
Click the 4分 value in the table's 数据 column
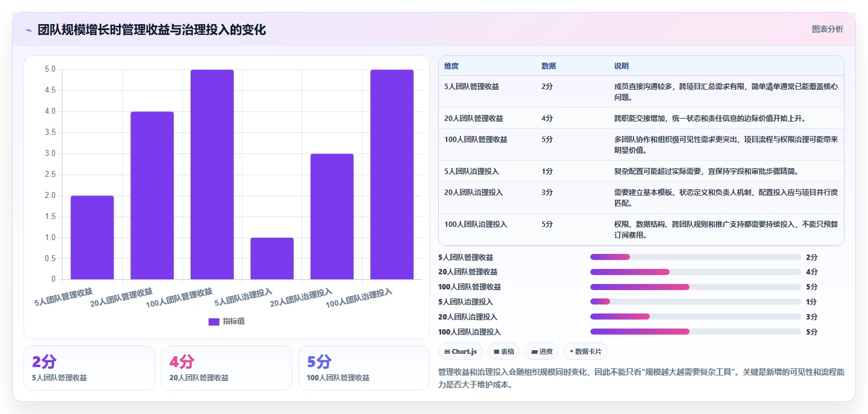coord(546,118)
